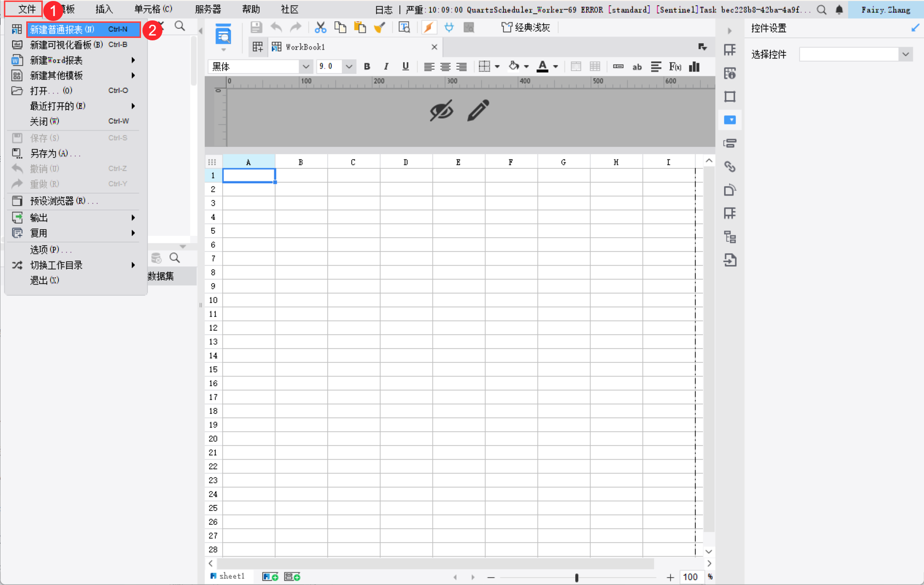Toggle bold formatting
The width and height of the screenshot is (924, 585).
pos(367,67)
